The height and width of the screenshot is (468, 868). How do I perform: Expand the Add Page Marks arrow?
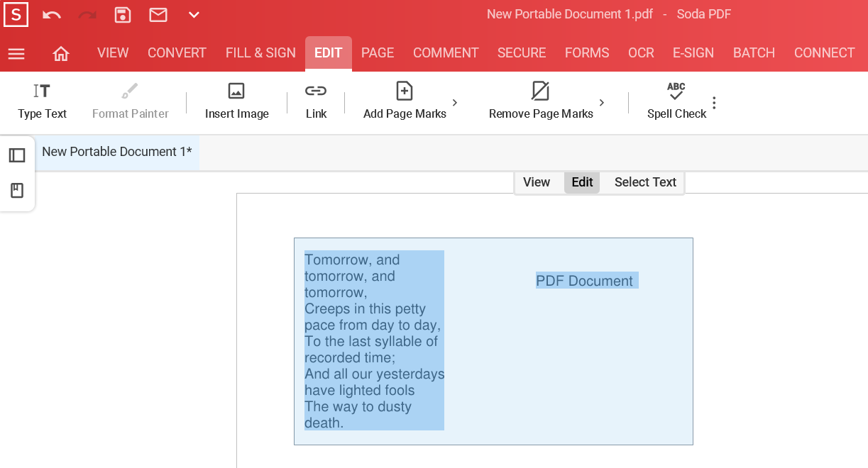point(455,103)
